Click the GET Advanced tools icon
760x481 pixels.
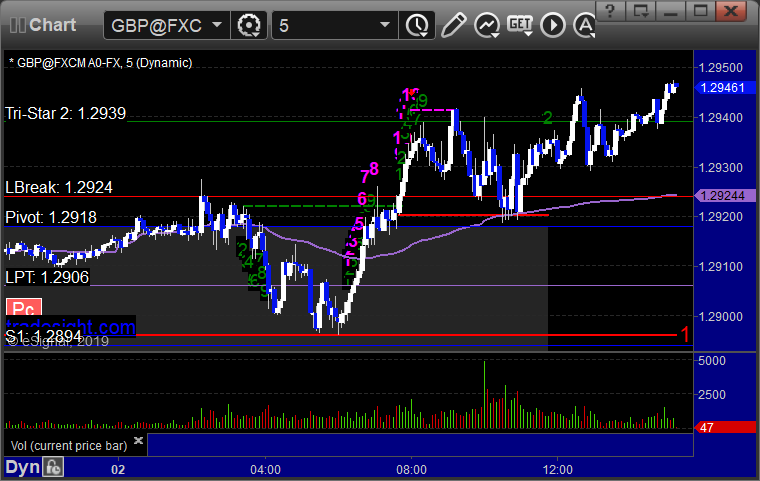pos(520,25)
